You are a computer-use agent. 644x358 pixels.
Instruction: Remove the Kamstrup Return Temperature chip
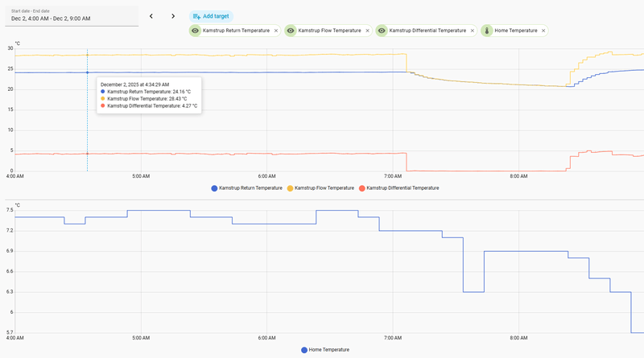(x=276, y=31)
